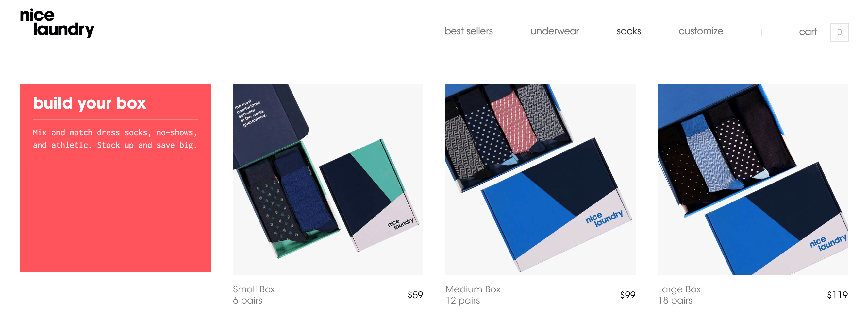The height and width of the screenshot is (333, 868).
Task: Click the $119 price
Action: click(x=837, y=295)
